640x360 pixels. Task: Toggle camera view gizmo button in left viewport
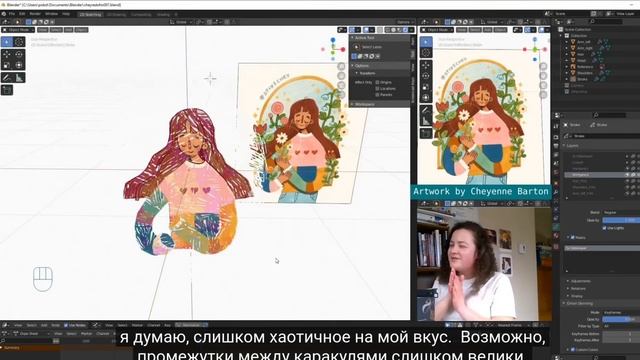point(341,85)
